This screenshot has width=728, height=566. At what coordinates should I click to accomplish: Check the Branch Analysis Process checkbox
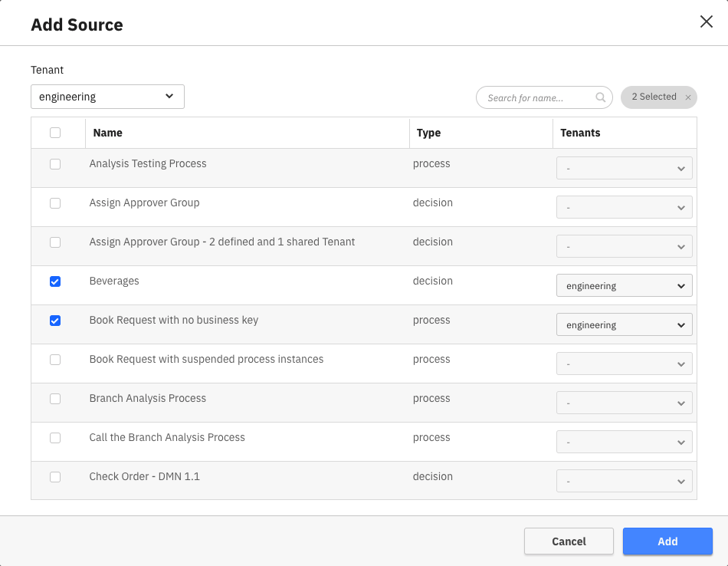tap(55, 399)
